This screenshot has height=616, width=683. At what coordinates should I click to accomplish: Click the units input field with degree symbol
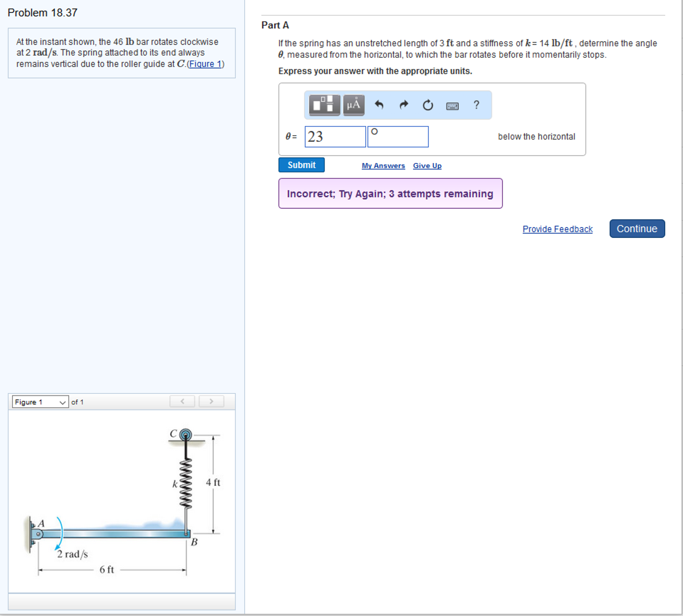pyautogui.click(x=398, y=137)
